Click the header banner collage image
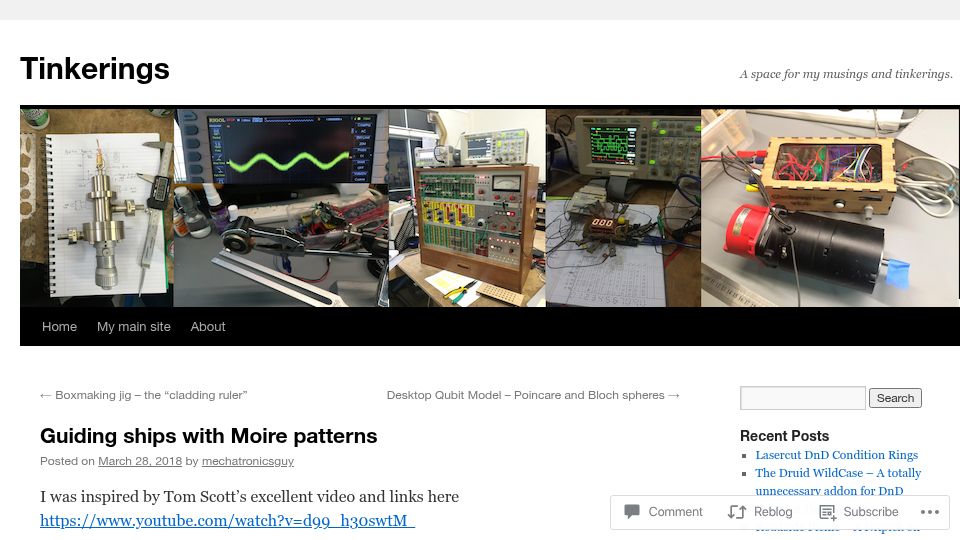 point(490,206)
